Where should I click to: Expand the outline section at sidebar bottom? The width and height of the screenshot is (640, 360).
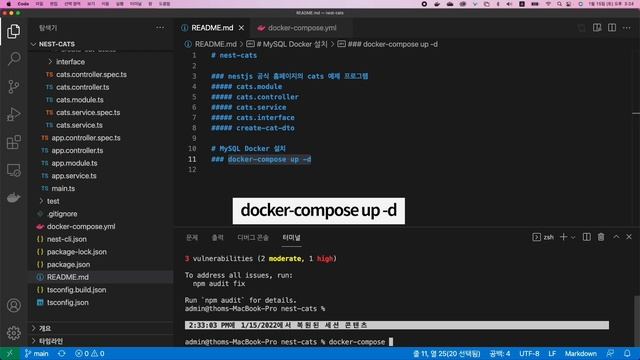coord(45,329)
